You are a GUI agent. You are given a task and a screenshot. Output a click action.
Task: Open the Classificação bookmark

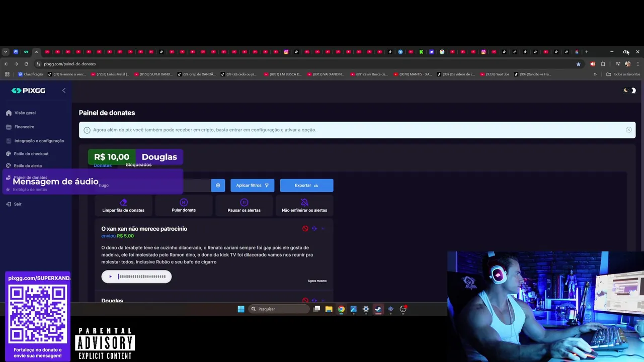pyautogui.click(x=30, y=74)
